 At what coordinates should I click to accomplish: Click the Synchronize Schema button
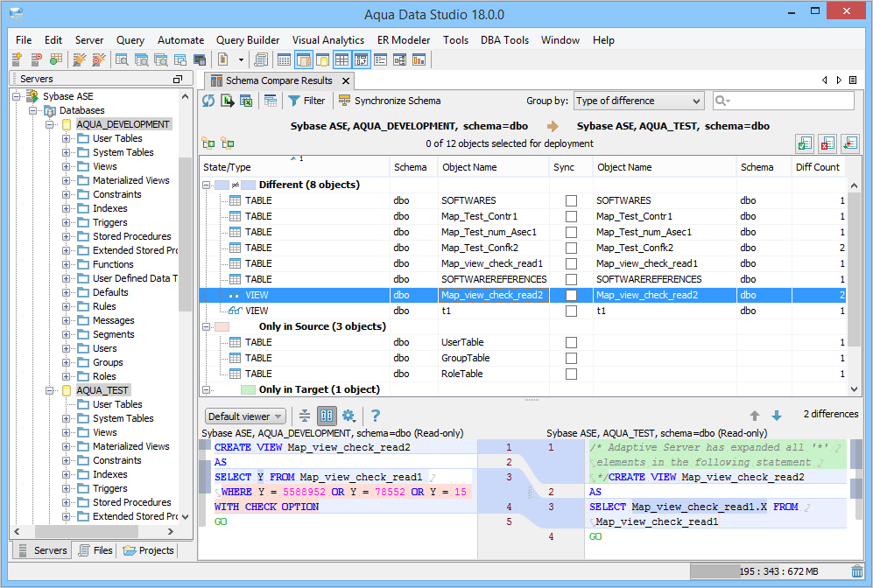(390, 101)
